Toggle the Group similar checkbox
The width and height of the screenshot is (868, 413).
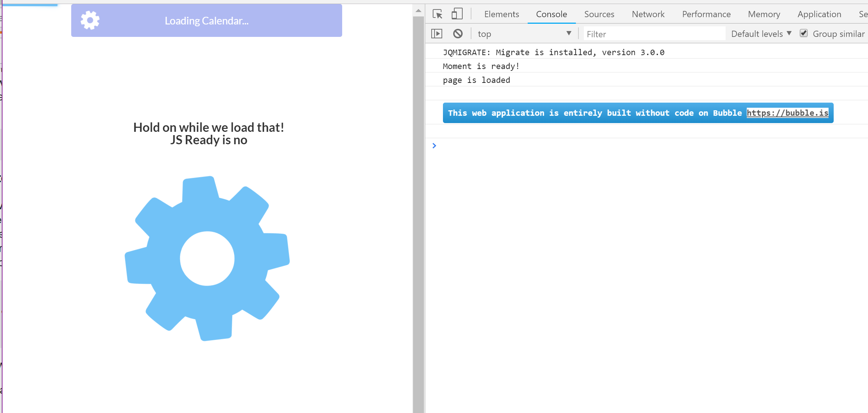(x=803, y=33)
